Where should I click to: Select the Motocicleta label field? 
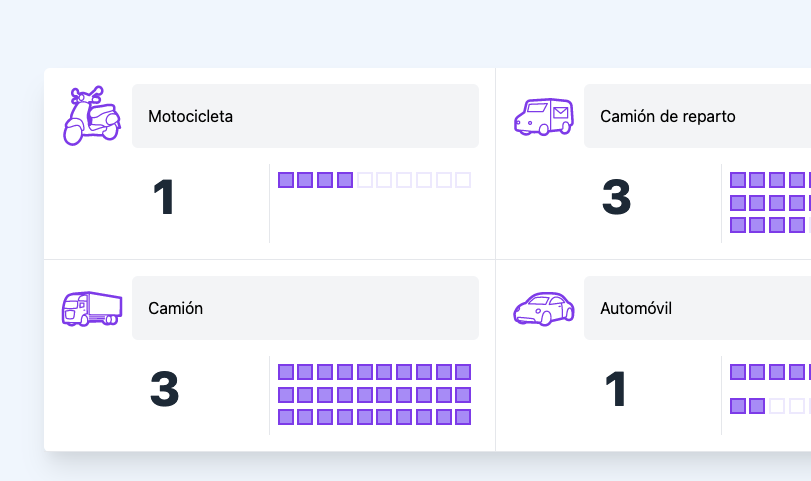click(x=305, y=116)
